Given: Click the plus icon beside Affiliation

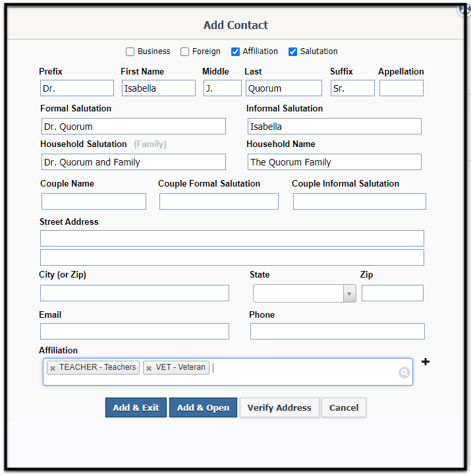Looking at the screenshot, I should 426,361.
